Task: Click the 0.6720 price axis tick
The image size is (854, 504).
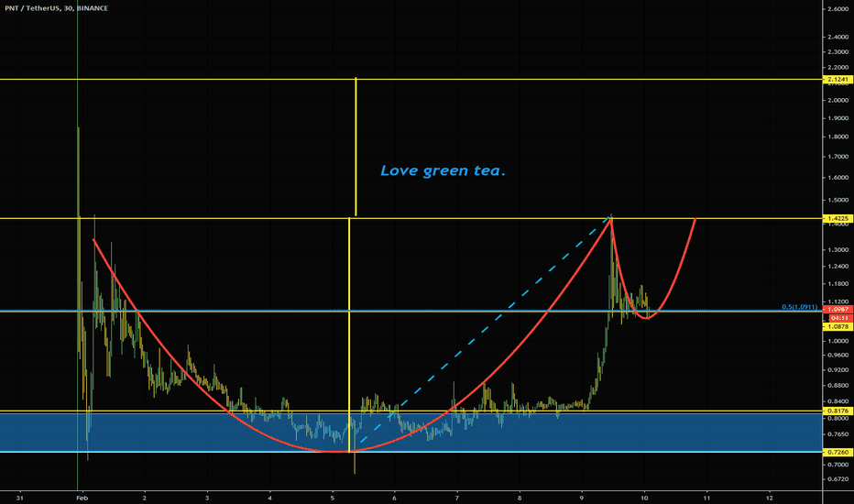Action: (x=838, y=479)
